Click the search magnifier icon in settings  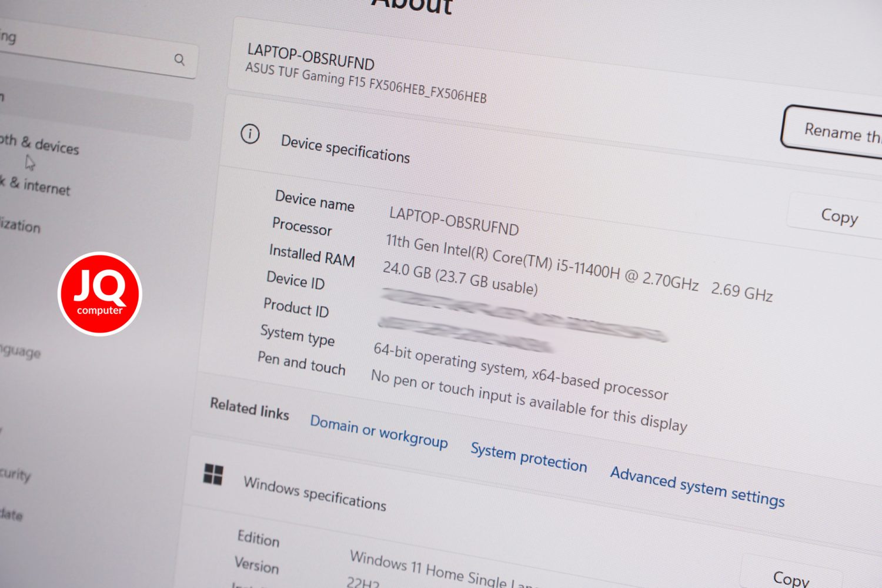click(x=179, y=59)
